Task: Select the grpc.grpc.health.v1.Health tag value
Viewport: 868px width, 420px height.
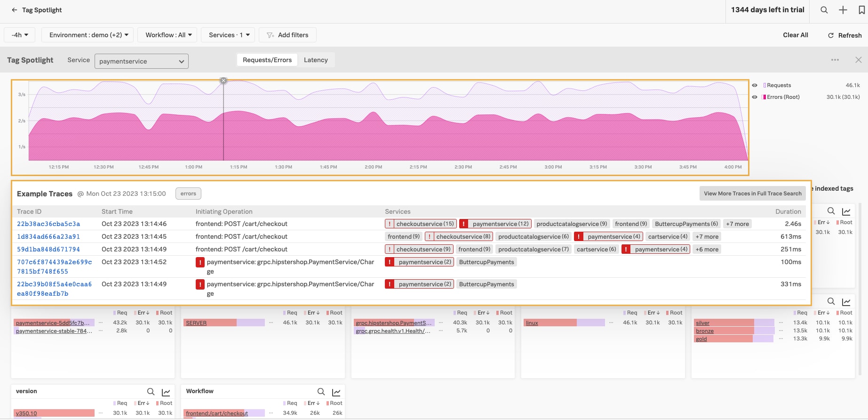Action: click(x=393, y=331)
